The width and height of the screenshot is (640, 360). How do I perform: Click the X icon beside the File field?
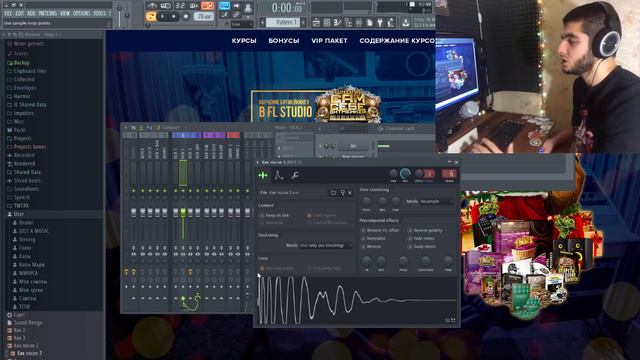click(350, 193)
